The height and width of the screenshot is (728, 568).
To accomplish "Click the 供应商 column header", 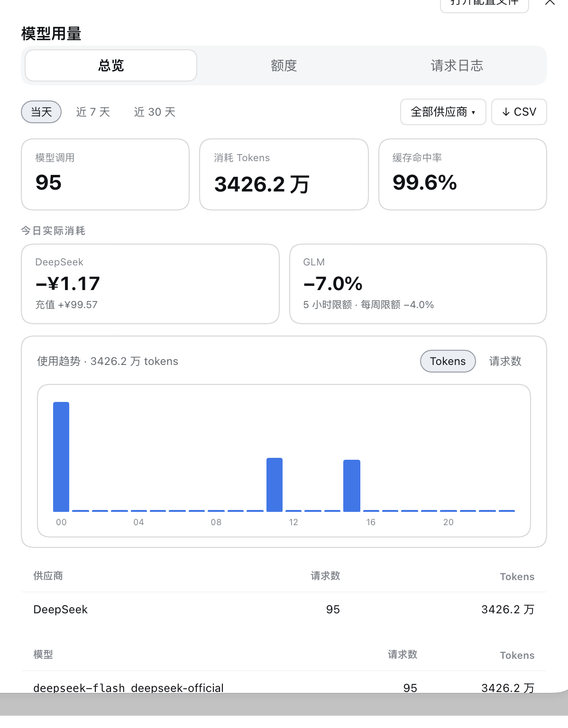I will point(48,576).
